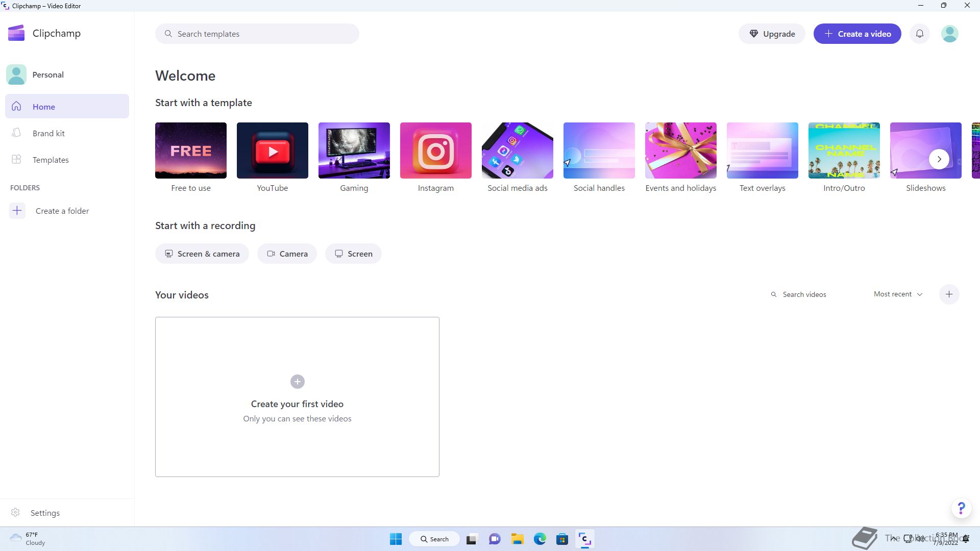The width and height of the screenshot is (980, 551).
Task: Click the Create your first video card
Action: (297, 397)
